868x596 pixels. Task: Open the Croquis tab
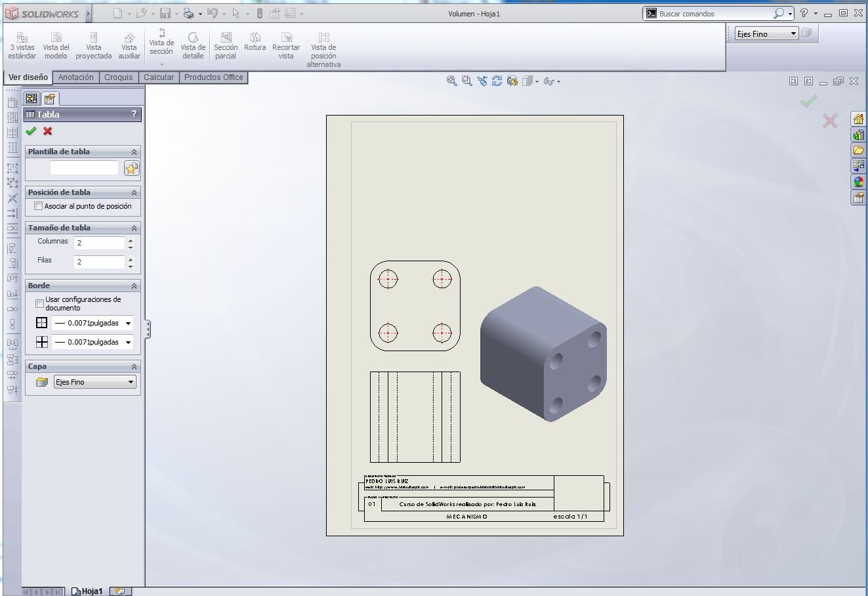119,77
